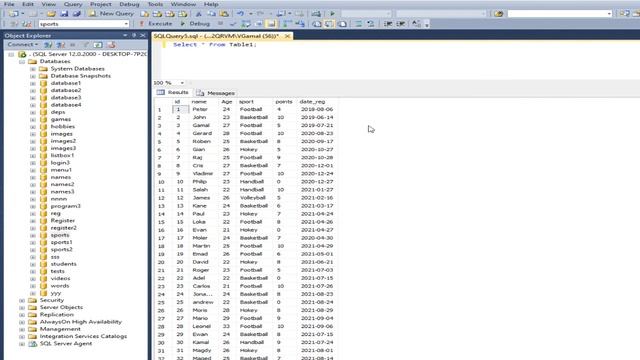Toggle Include Actual Execution Plan

[x=287, y=24]
